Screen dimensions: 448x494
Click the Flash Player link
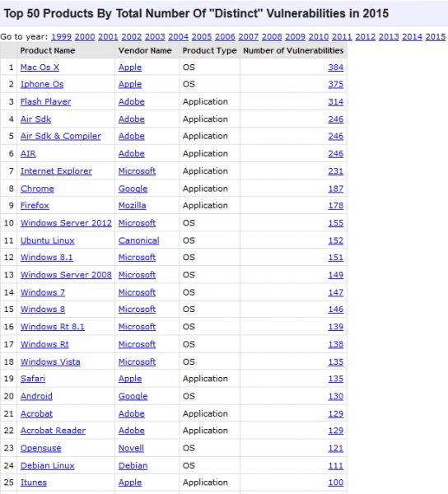tap(45, 102)
